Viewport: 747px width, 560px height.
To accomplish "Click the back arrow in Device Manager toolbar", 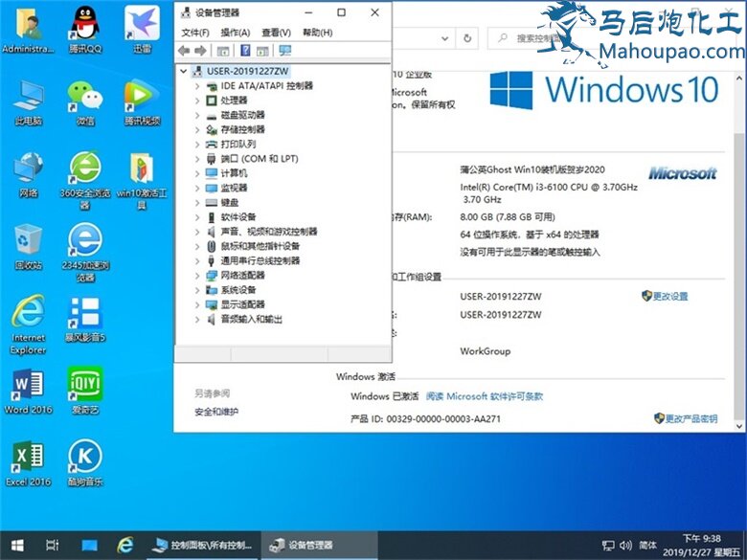I will (183, 51).
